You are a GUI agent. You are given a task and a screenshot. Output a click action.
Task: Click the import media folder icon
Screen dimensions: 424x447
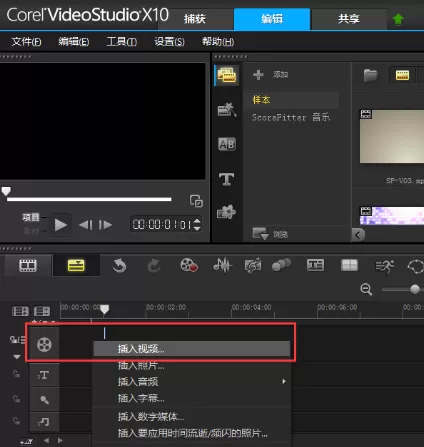(371, 75)
